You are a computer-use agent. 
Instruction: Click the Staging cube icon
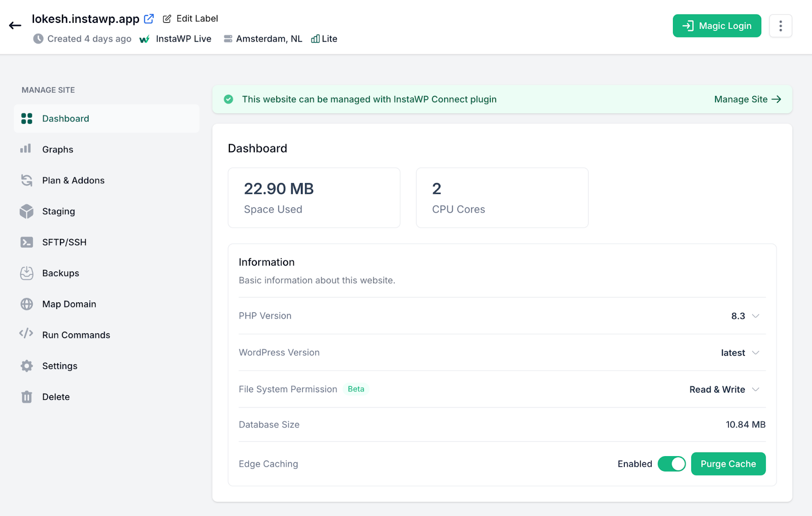coord(26,211)
